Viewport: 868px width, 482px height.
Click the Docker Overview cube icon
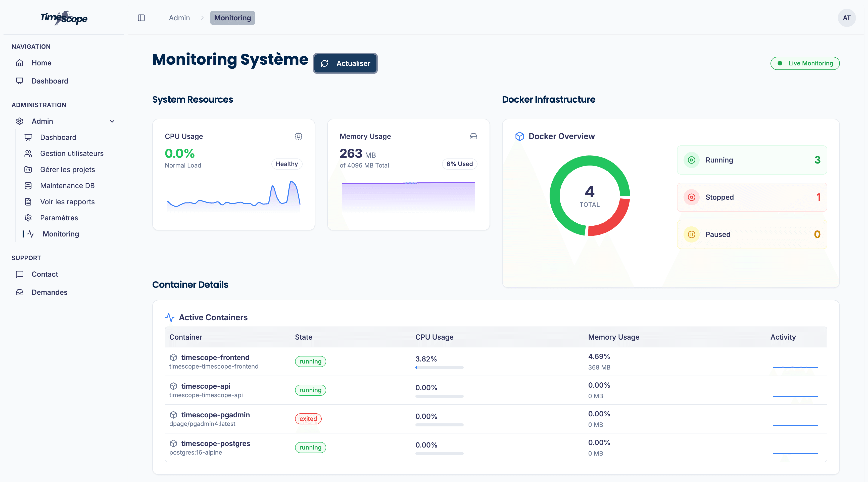point(520,136)
